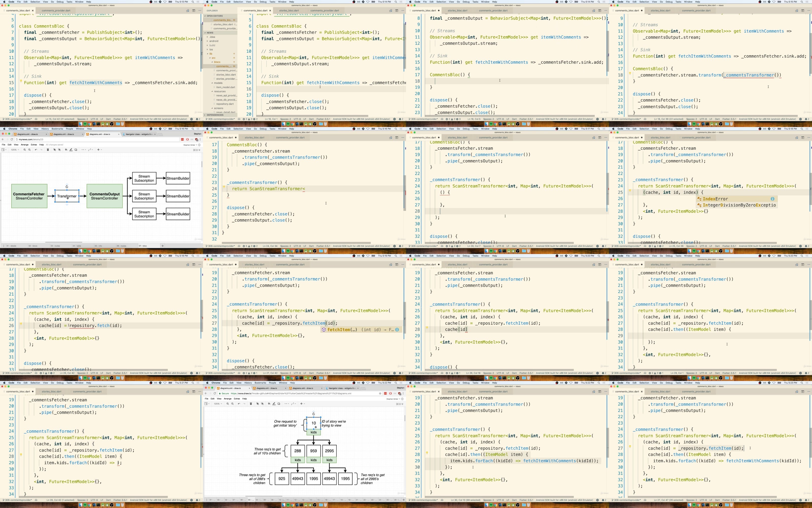The width and height of the screenshot is (812, 508).
Task: Collapse toolbar chevrons in Transformer diagram window
Action: [199, 150]
